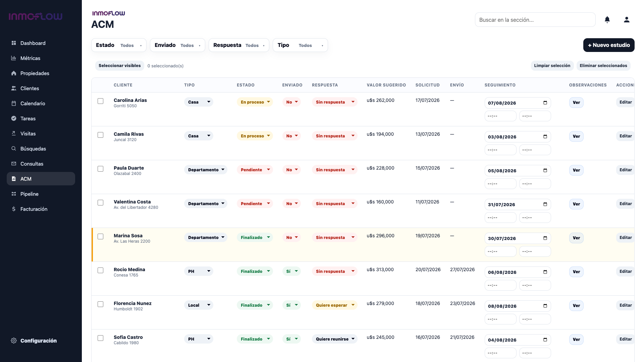
Task: Check the Carolina Arias row checkbox
Action: coord(100,101)
